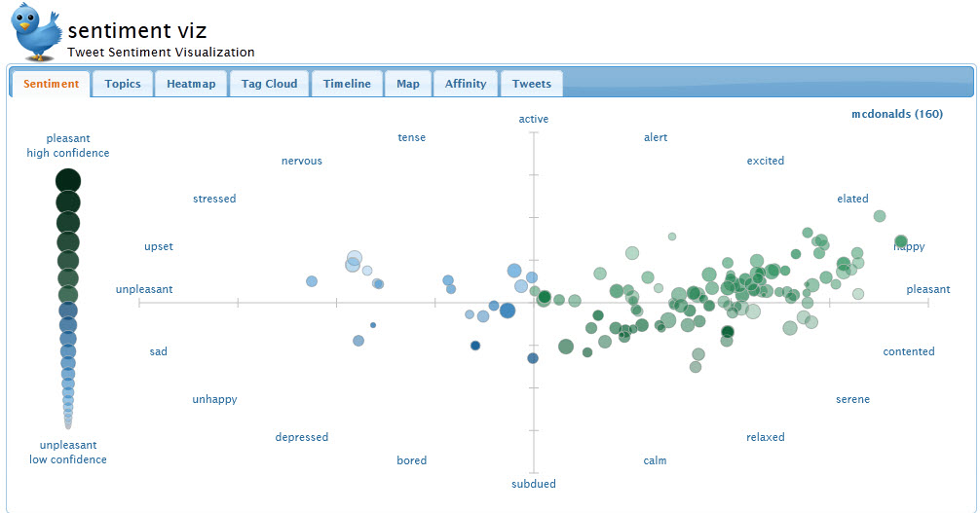
Task: Click the mcdonalds (160) query label
Action: click(896, 114)
